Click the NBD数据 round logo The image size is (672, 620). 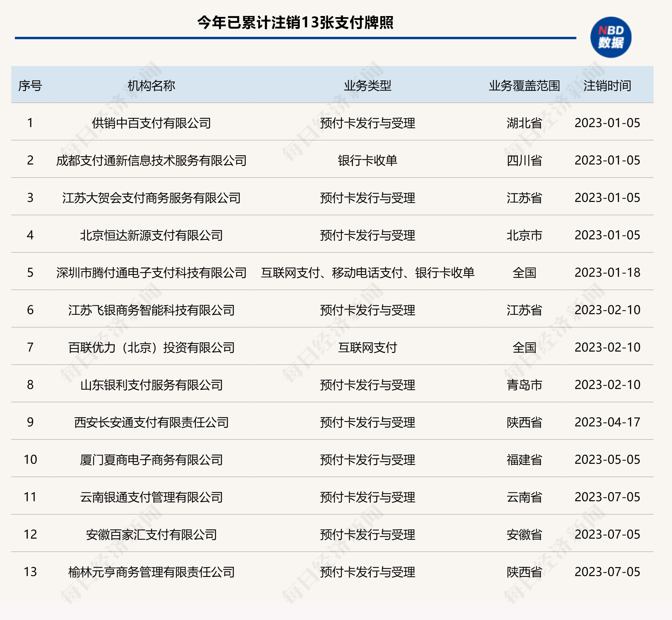pyautogui.click(x=611, y=37)
